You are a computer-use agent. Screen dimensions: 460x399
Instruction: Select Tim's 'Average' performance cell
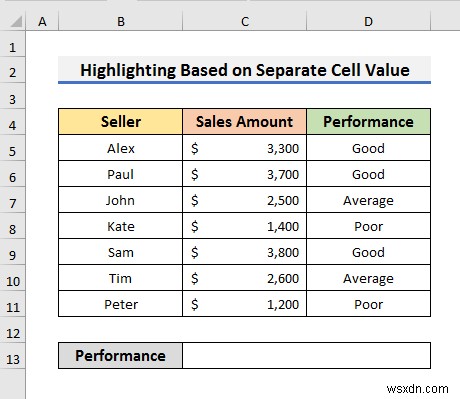point(368,278)
